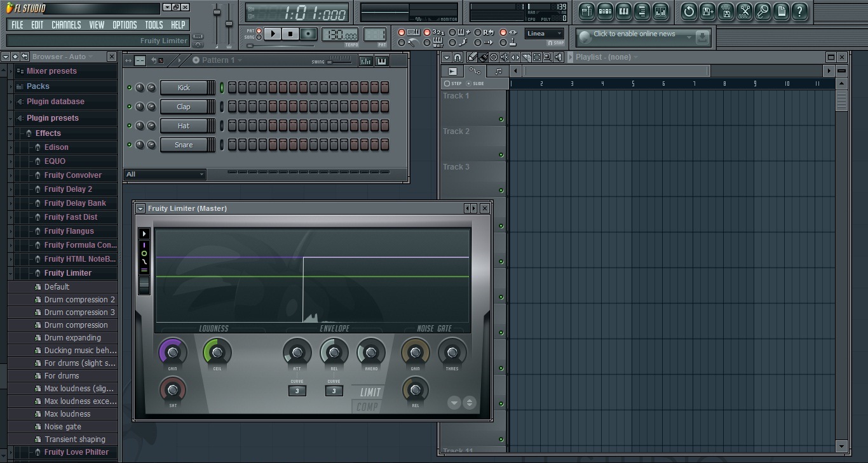Click the undo history circular arrow icon
This screenshot has width=868, height=463.
(x=689, y=11)
